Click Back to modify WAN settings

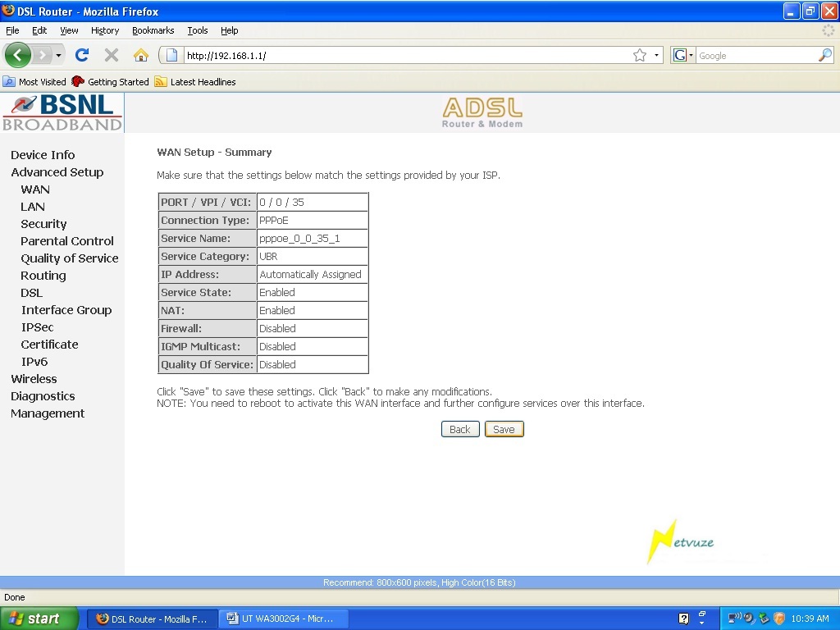point(459,428)
